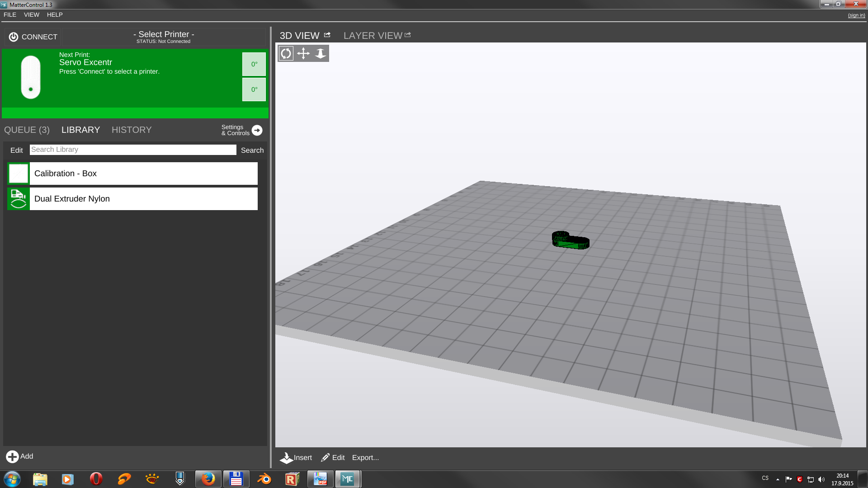Open Settings & Controls arrow
The image size is (868, 488).
click(x=257, y=130)
